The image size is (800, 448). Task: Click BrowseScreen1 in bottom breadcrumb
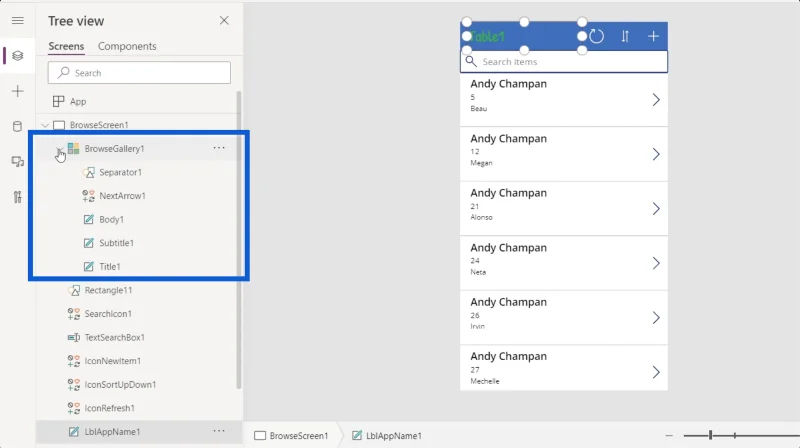coord(291,436)
